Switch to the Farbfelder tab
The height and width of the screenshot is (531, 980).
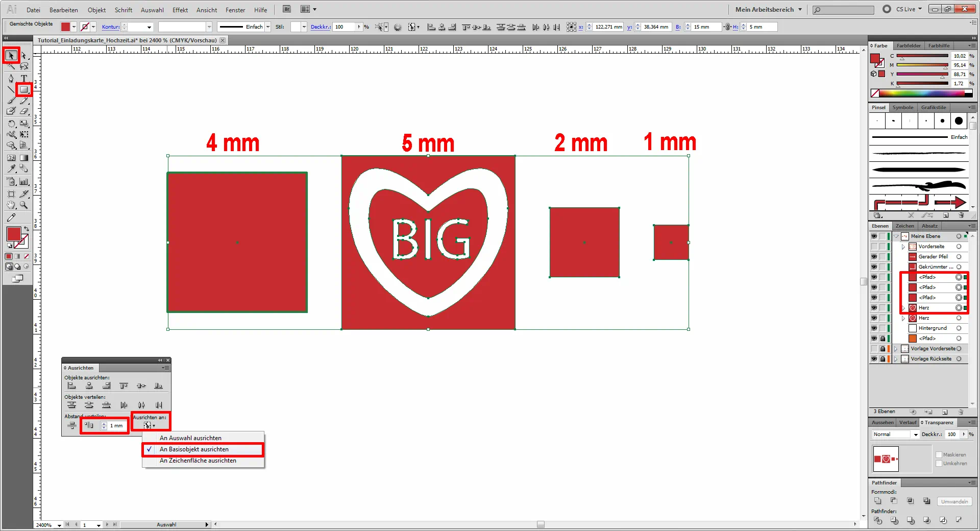[x=909, y=46]
